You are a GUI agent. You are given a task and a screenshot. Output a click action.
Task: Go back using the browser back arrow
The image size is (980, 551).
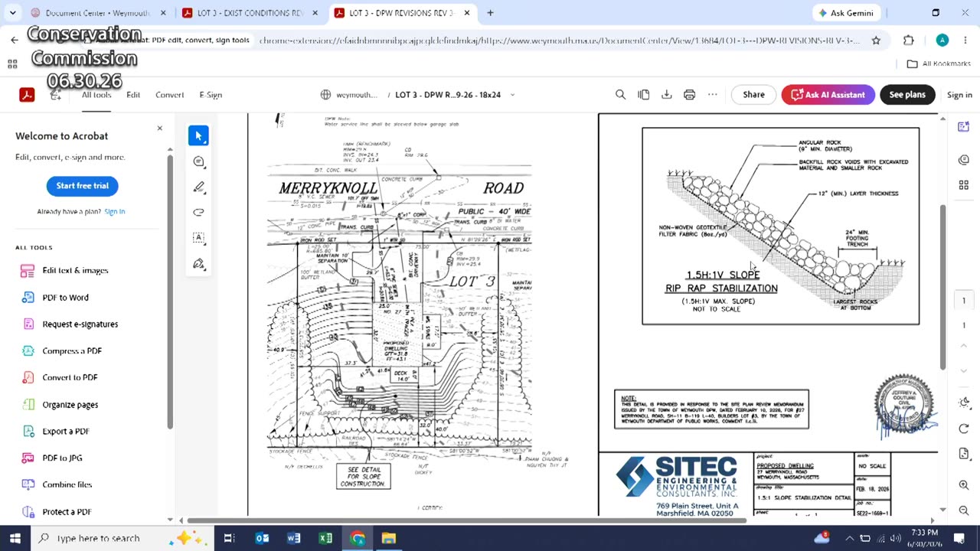(15, 40)
